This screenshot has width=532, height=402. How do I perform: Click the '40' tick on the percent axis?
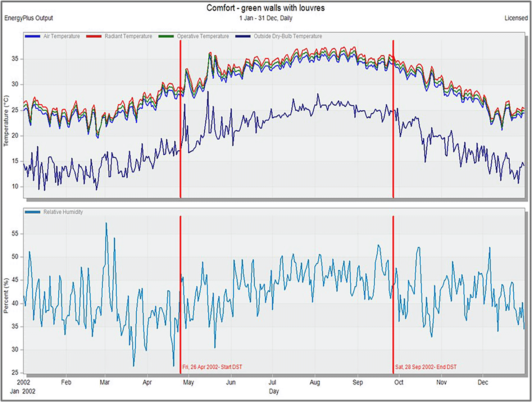coord(15,303)
